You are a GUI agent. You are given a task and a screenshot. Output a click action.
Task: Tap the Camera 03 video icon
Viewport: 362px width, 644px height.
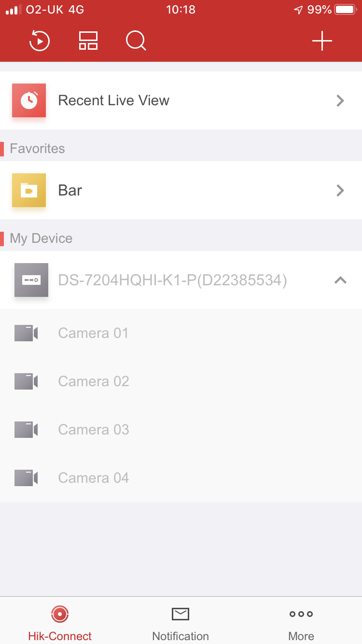[26, 430]
